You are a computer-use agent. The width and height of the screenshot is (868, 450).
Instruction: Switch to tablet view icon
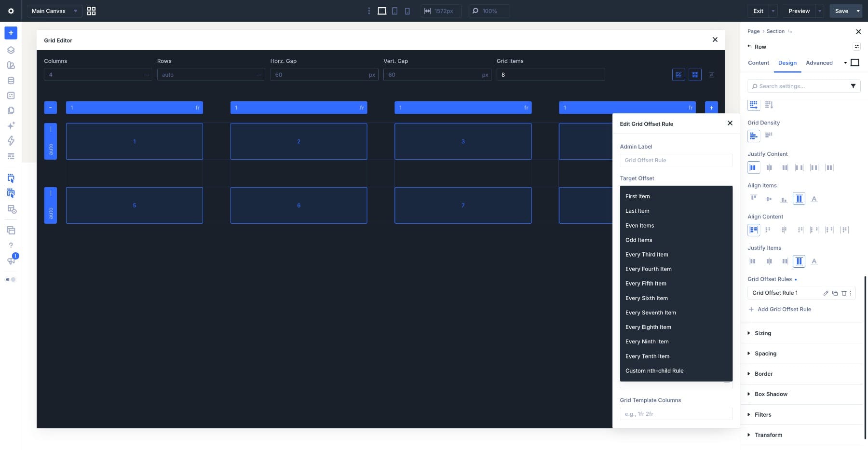click(394, 11)
